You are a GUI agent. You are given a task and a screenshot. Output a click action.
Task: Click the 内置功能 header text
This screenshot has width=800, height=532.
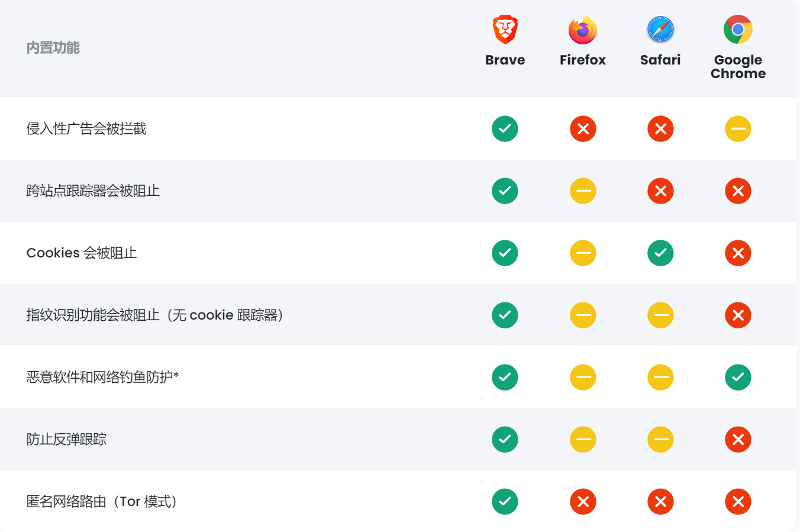[x=53, y=48]
